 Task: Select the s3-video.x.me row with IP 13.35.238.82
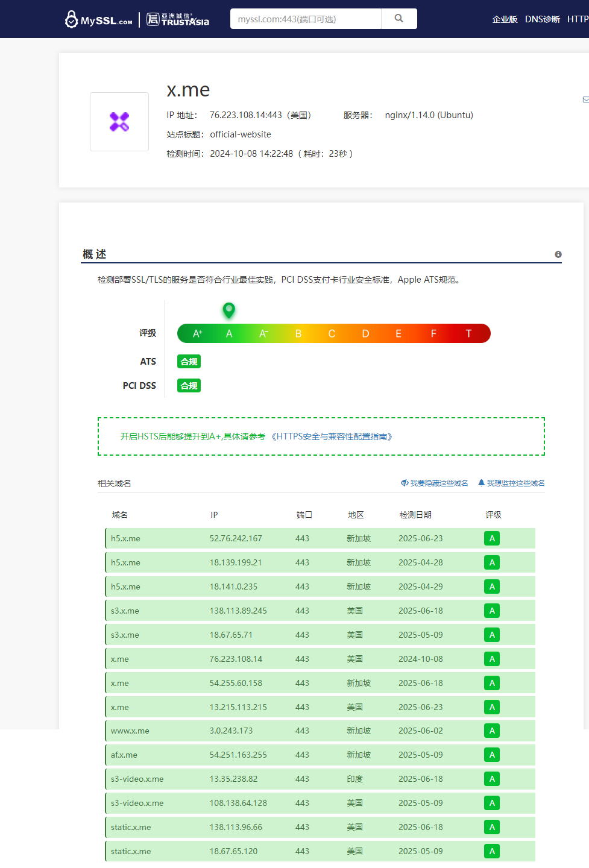pos(320,779)
